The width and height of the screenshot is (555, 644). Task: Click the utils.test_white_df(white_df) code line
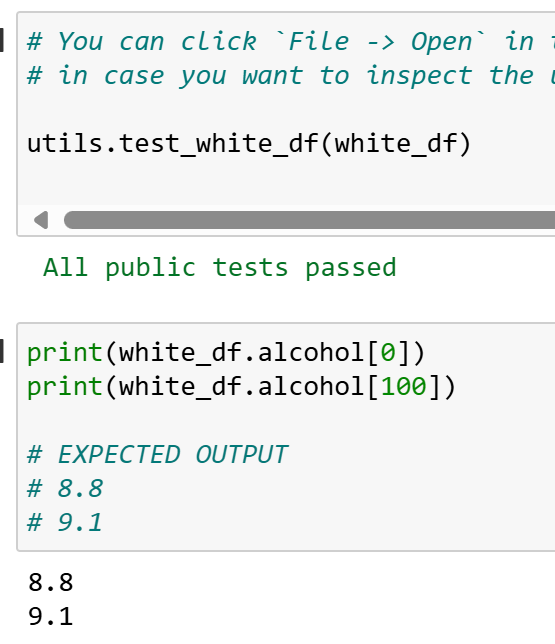point(249,144)
